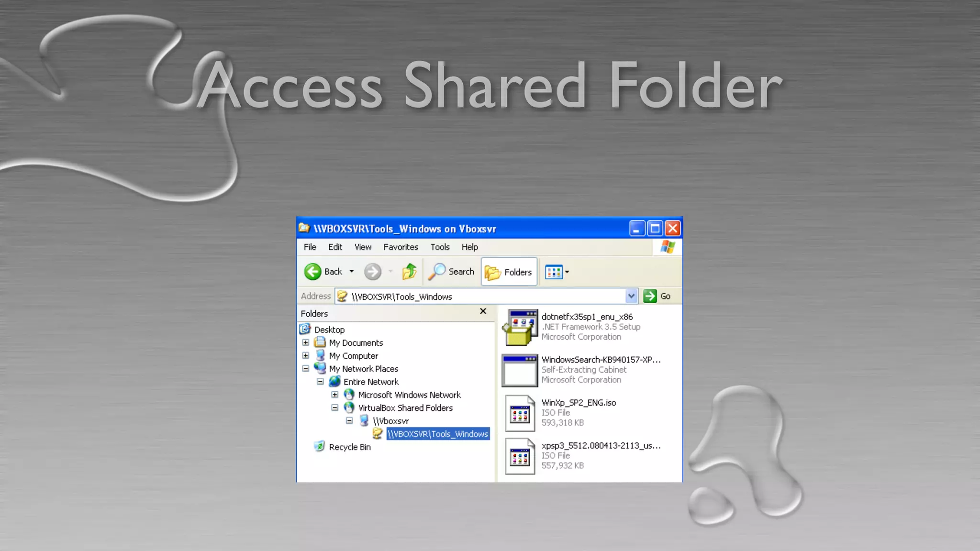Expand the My Computer node
Image resolution: width=980 pixels, height=551 pixels.
click(x=306, y=356)
